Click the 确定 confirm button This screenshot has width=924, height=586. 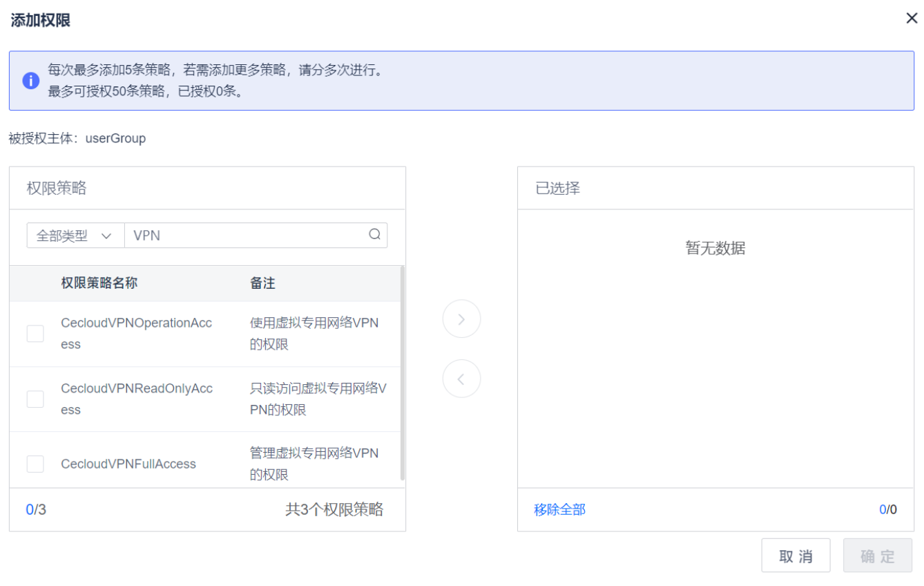878,556
